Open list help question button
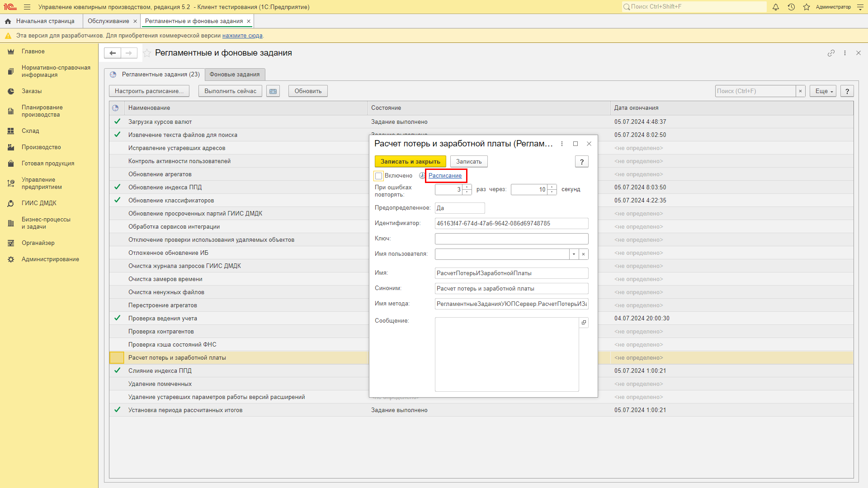This screenshot has height=488, width=868. click(847, 91)
